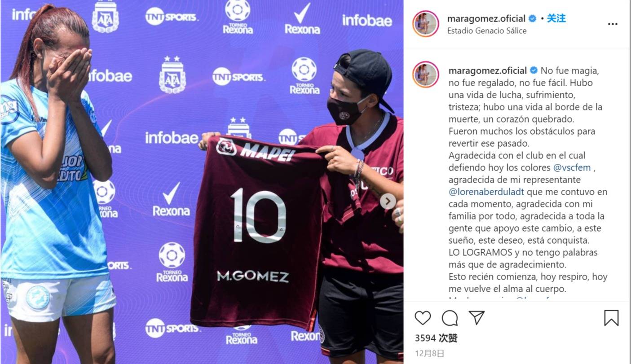Open the Estadio Genacio Sálice location link
This screenshot has width=631, height=364.
pyautogui.click(x=487, y=31)
